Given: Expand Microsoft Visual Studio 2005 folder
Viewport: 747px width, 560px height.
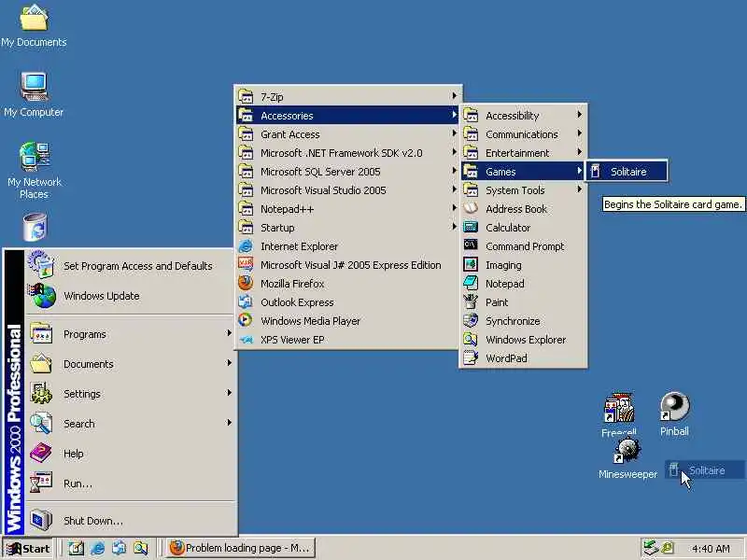Looking at the screenshot, I should click(347, 190).
